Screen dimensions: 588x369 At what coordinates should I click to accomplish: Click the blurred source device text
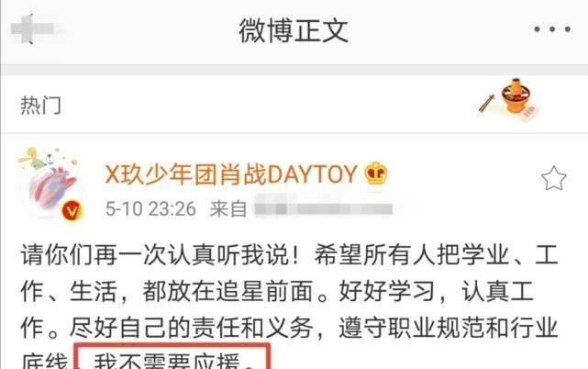point(323,207)
